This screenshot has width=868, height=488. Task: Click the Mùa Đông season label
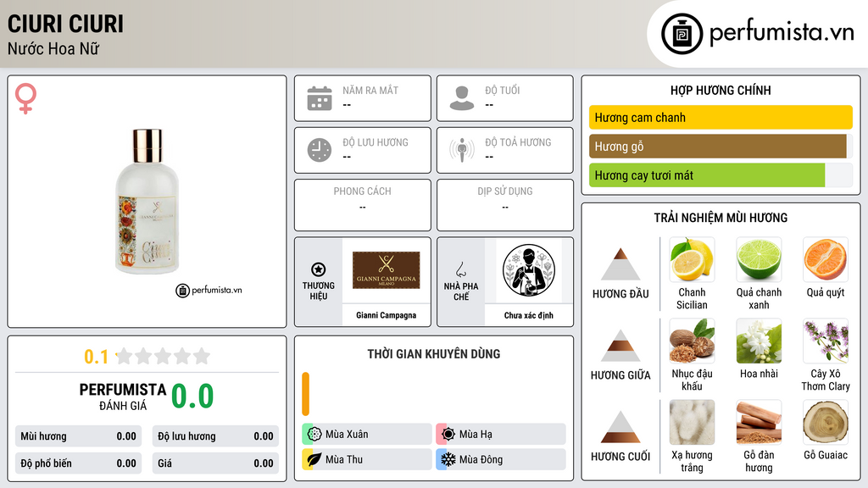tap(481, 460)
